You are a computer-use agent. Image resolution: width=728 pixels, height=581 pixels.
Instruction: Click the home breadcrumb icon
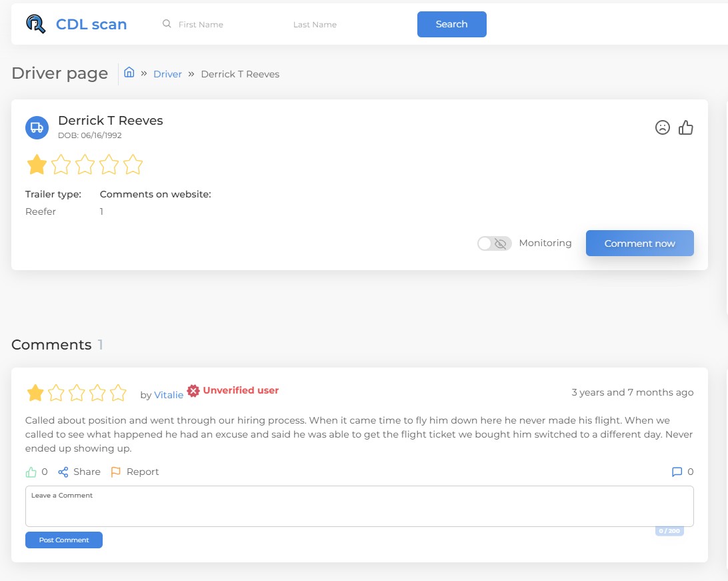click(129, 73)
